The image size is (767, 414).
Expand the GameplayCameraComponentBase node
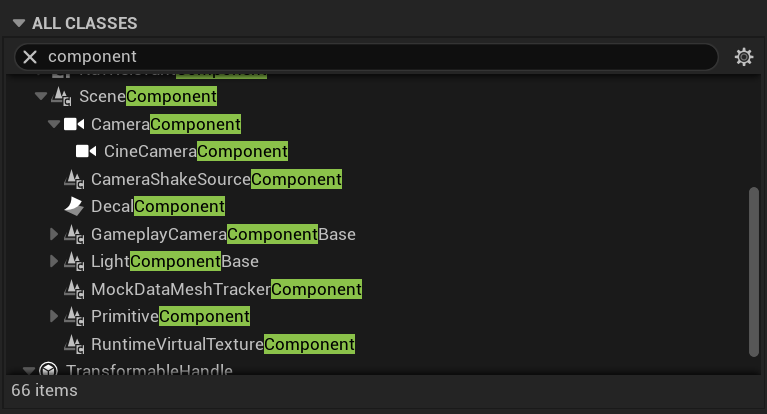pos(54,235)
